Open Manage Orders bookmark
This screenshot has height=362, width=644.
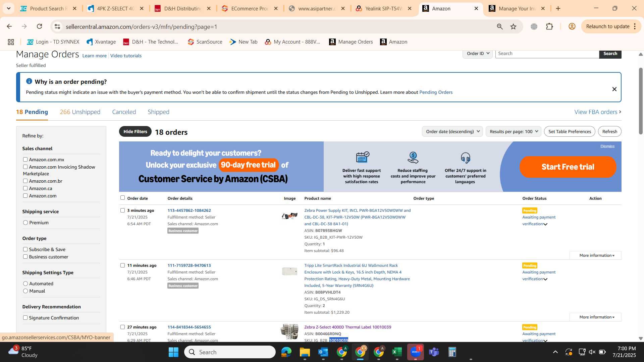[351, 42]
